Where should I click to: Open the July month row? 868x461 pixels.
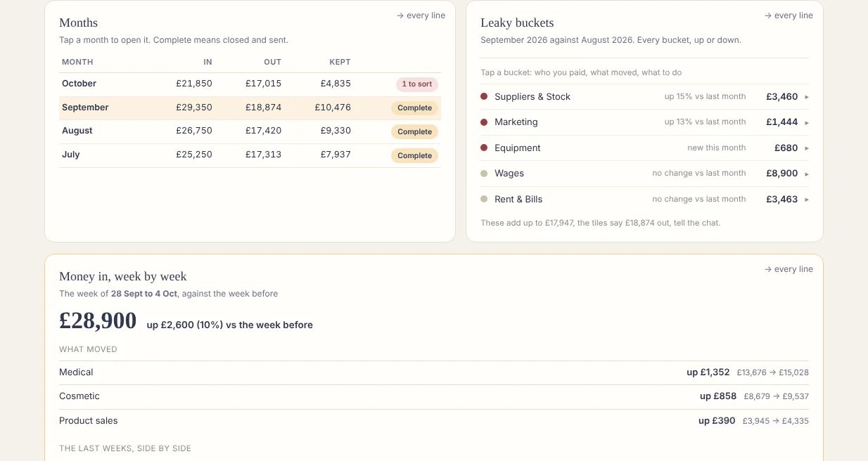(x=250, y=155)
